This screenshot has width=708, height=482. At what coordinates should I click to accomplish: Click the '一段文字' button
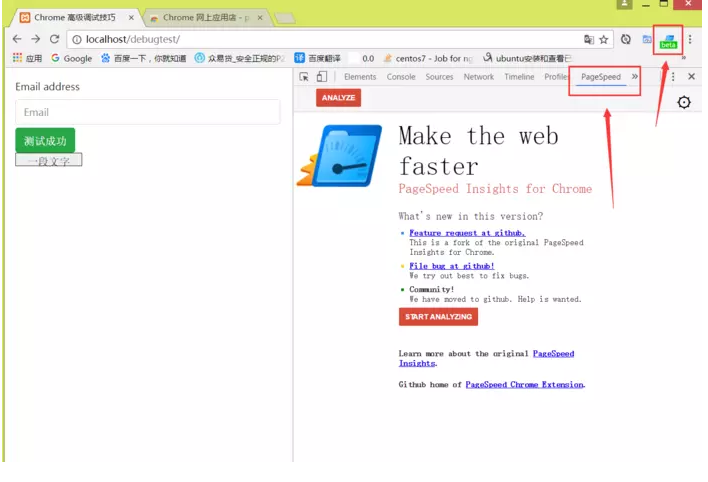(x=49, y=160)
